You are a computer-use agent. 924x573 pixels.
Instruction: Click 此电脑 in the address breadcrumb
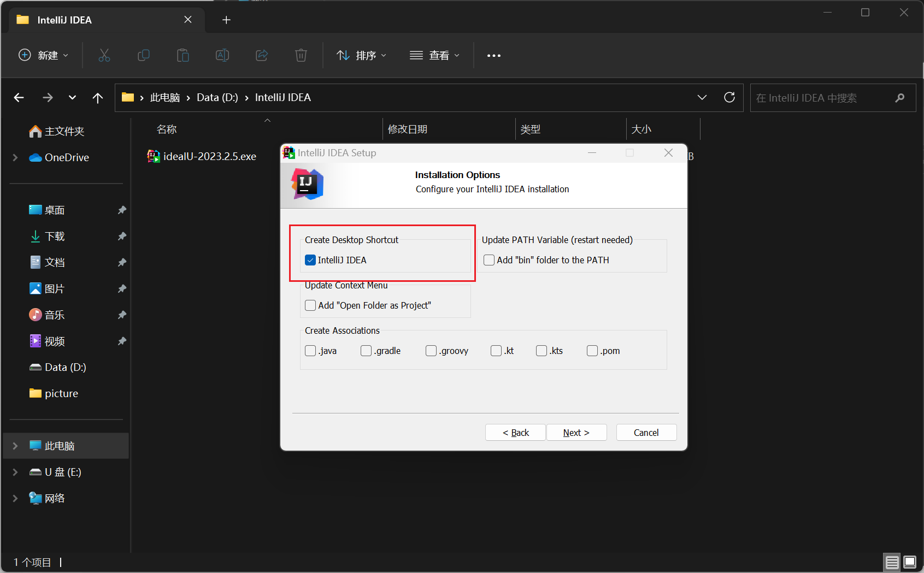(165, 97)
